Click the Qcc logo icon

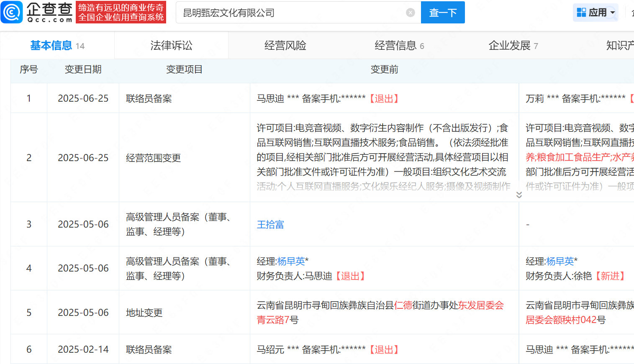pyautogui.click(x=12, y=12)
